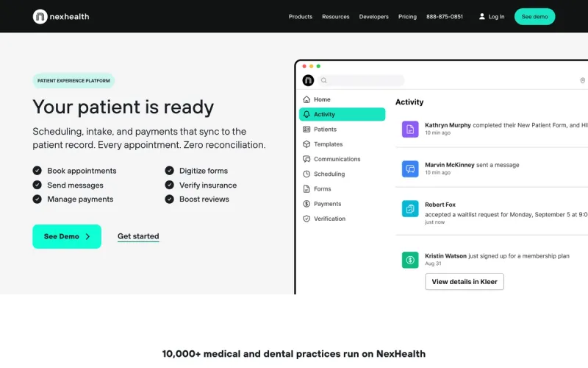Click the Payments dollar coin icon

click(306, 204)
